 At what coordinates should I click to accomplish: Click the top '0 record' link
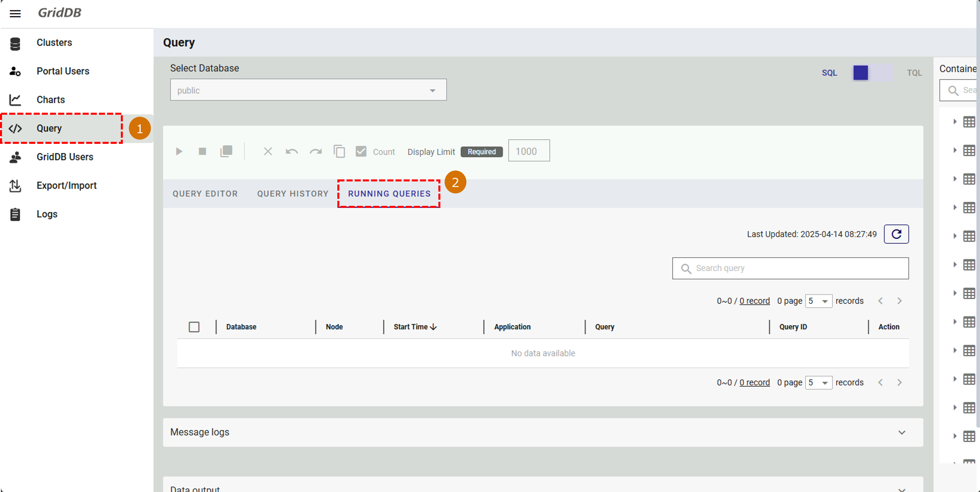754,301
